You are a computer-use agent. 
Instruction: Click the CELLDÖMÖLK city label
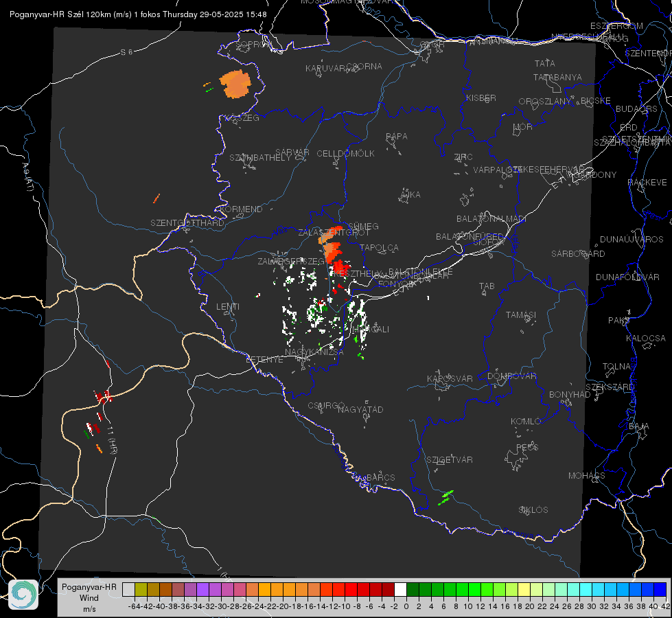345,154
